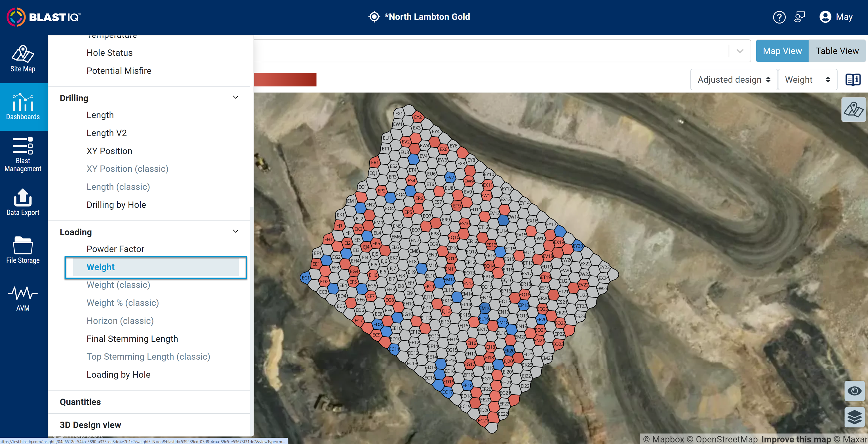The width and height of the screenshot is (868, 444).
Task: Switch to Table View
Action: [837, 51]
